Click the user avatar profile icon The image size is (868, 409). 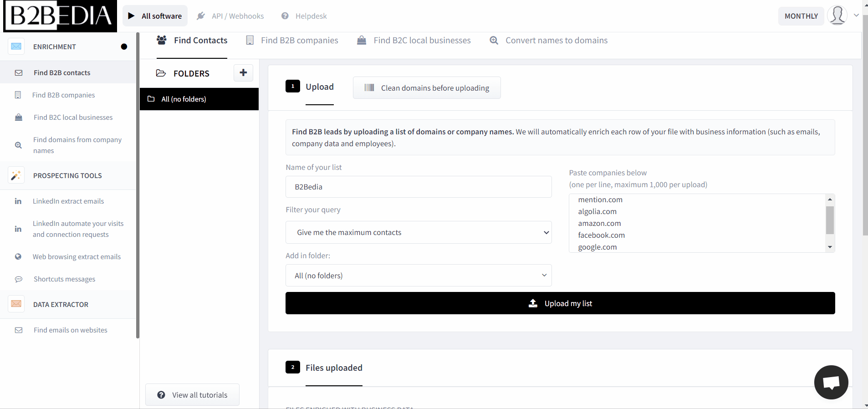[x=837, y=15]
